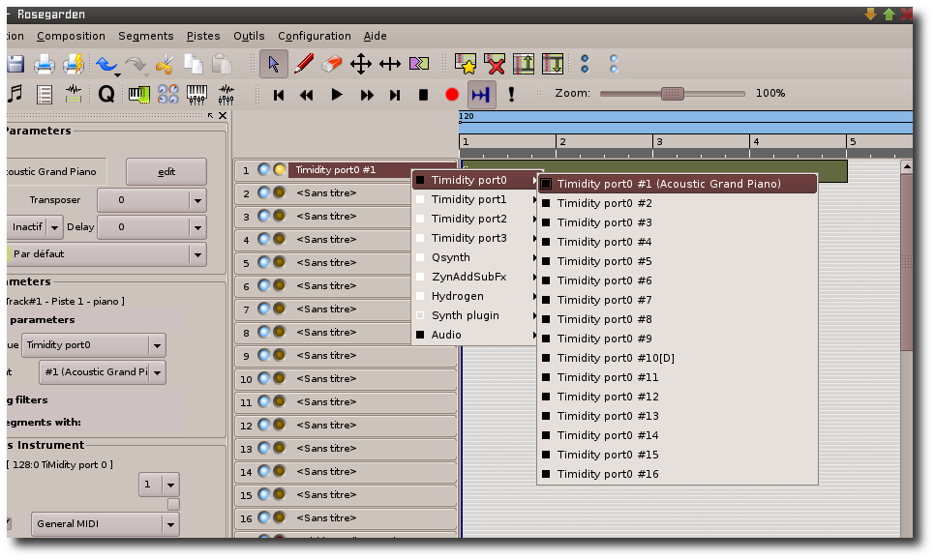Choose Timidity port0 #10[D] from submenu

click(x=615, y=358)
